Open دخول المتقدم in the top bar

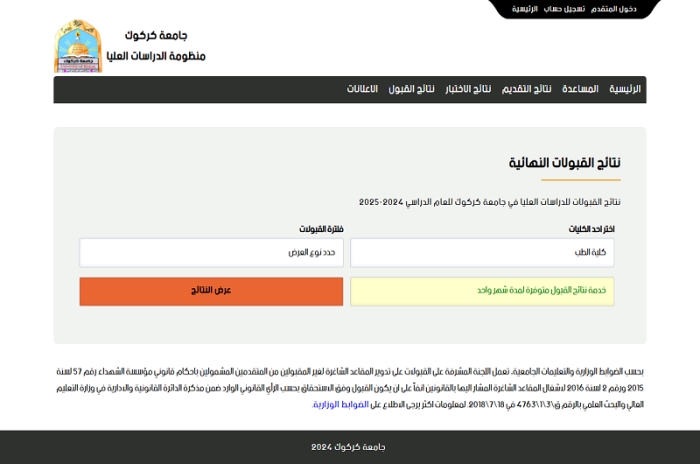point(613,9)
